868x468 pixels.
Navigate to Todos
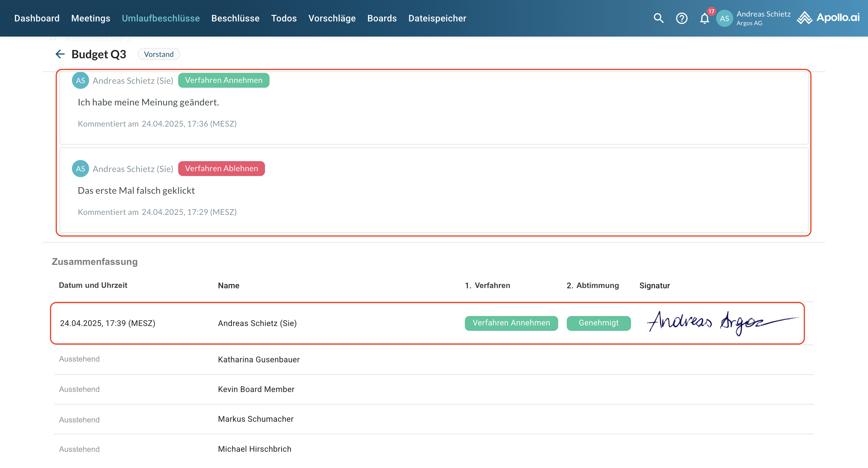coord(284,18)
